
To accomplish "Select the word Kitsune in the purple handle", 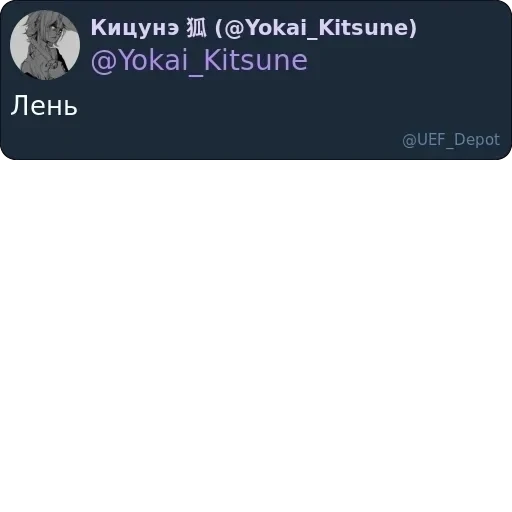I will click(255, 60).
